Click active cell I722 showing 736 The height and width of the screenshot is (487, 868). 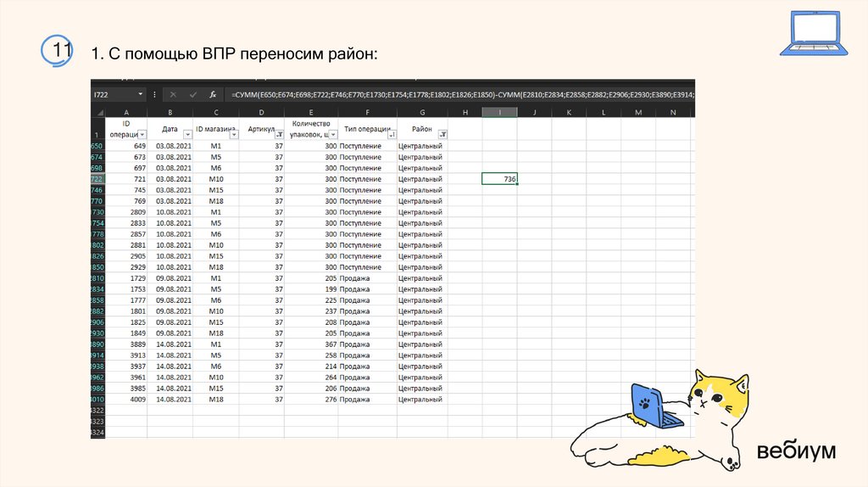click(x=499, y=179)
